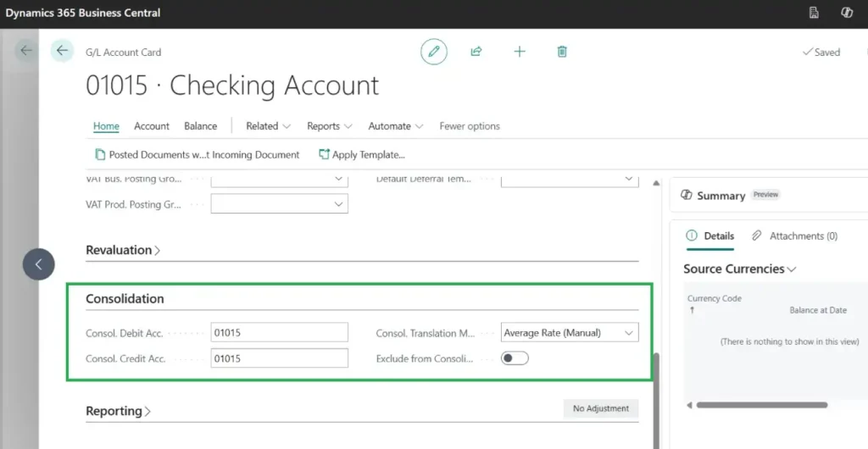This screenshot has width=868, height=449.
Task: Click the plus icon to create new
Action: coord(520,52)
